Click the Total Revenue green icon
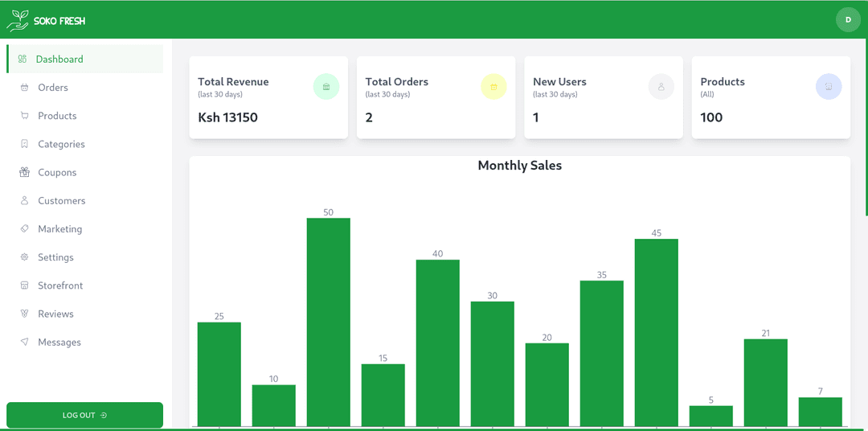This screenshot has height=431, width=868. click(326, 87)
